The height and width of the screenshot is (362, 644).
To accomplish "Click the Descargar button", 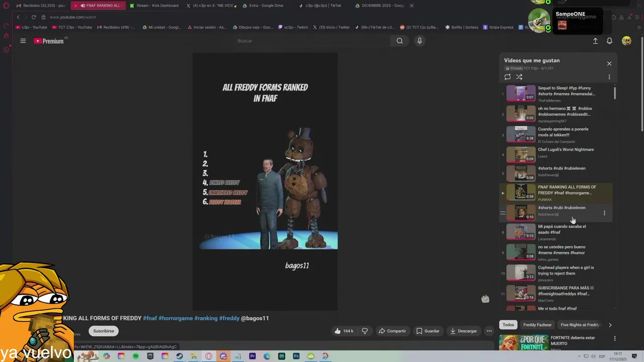I will pyautogui.click(x=463, y=331).
